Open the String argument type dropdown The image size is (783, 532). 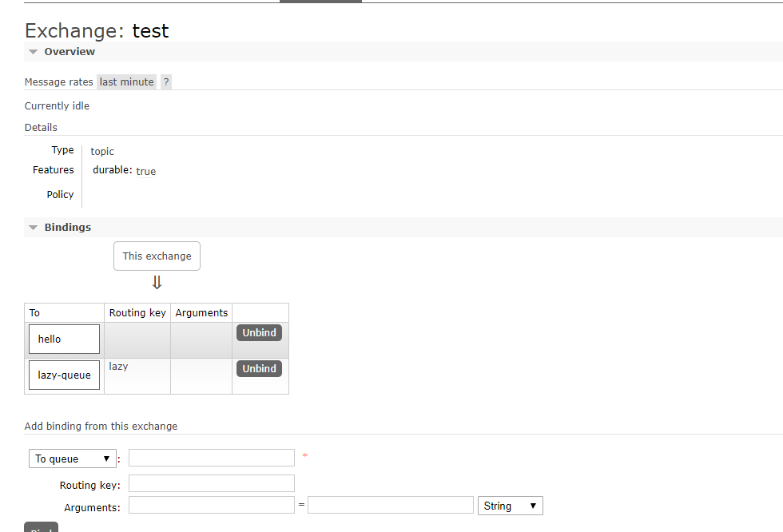(x=511, y=506)
